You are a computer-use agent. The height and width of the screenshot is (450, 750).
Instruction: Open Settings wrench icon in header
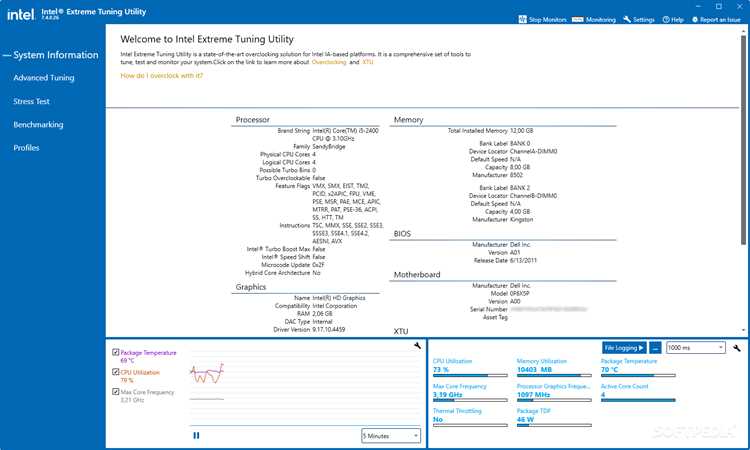(627, 19)
